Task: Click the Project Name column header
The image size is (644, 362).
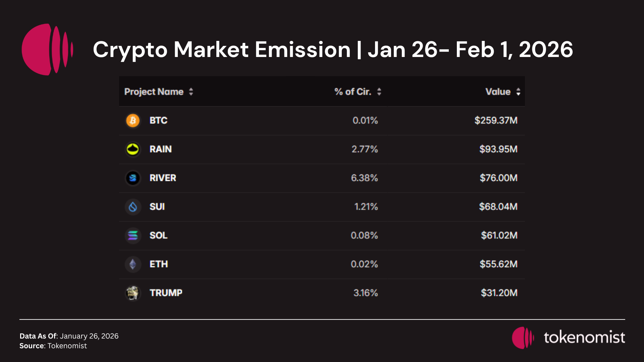Action: 154,92
